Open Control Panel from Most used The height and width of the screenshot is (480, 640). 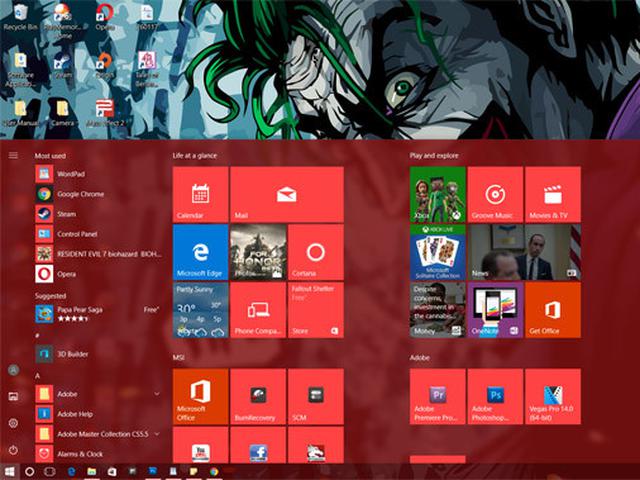click(x=98, y=234)
